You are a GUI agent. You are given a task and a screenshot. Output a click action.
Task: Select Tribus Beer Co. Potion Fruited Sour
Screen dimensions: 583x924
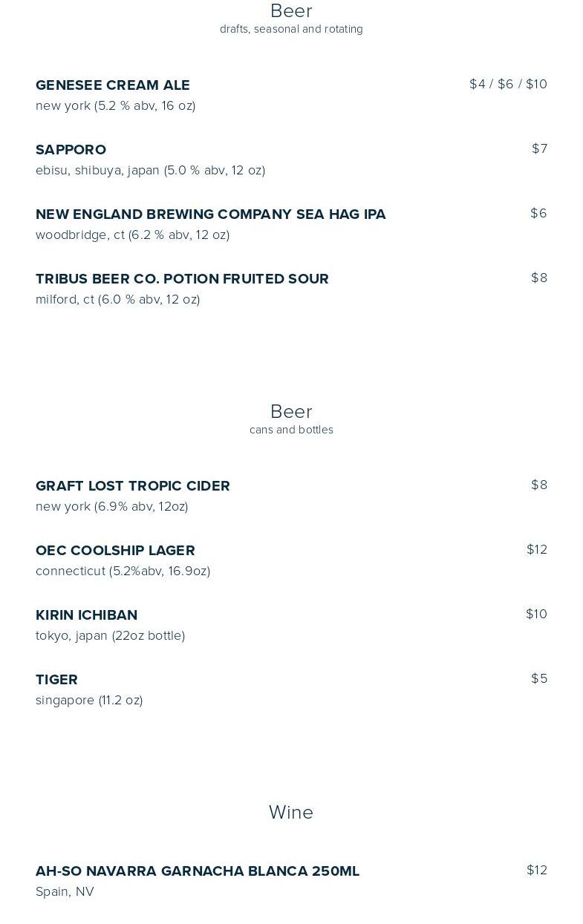pyautogui.click(x=182, y=279)
